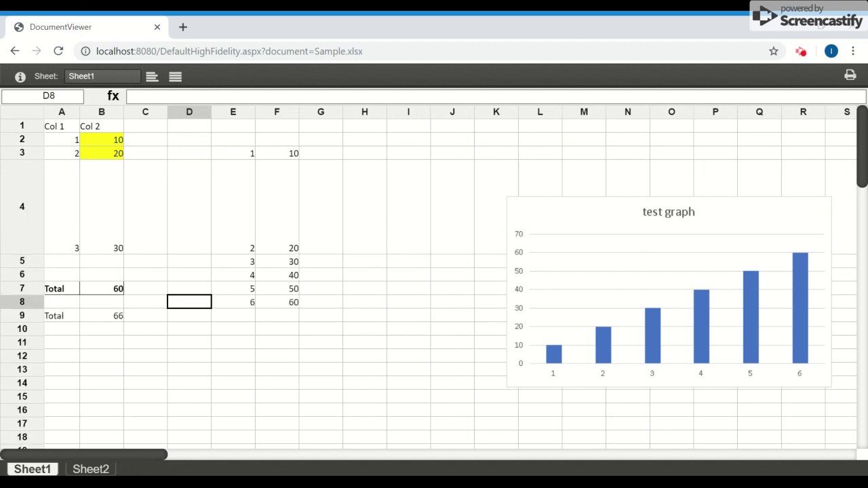Click the selected cell D8
This screenshot has height=488, width=868.
coord(189,302)
